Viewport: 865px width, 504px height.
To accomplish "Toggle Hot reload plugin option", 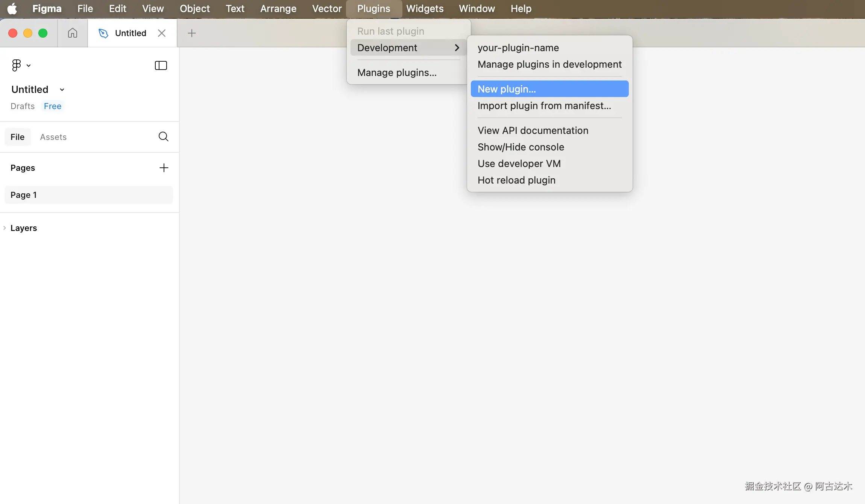I will [516, 180].
